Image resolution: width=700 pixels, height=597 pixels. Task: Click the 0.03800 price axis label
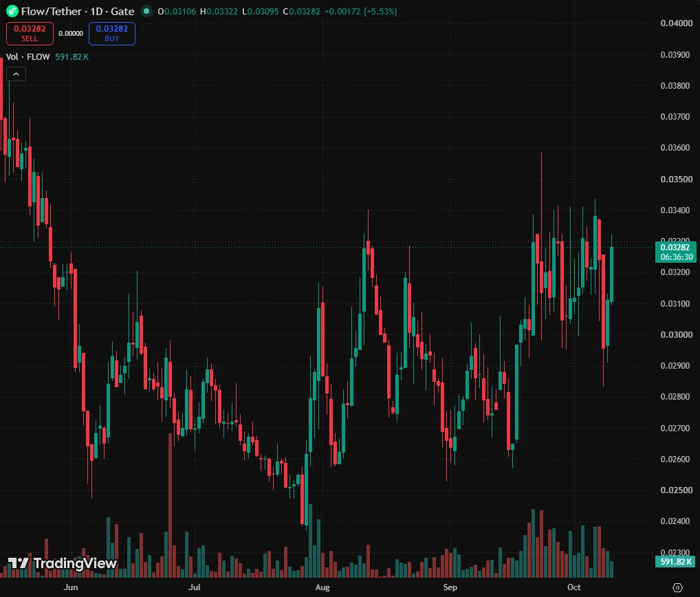[x=677, y=86]
